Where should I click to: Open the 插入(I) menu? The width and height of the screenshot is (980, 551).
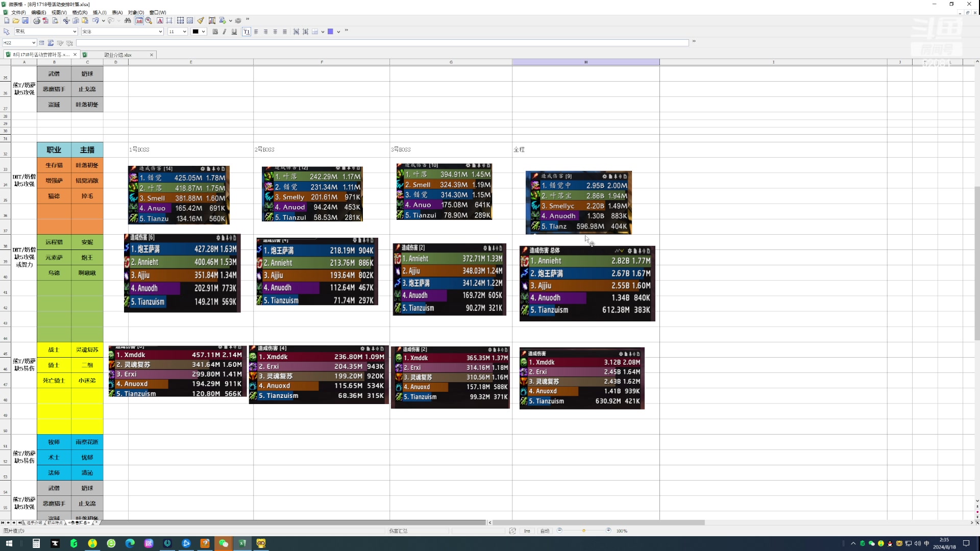click(100, 12)
